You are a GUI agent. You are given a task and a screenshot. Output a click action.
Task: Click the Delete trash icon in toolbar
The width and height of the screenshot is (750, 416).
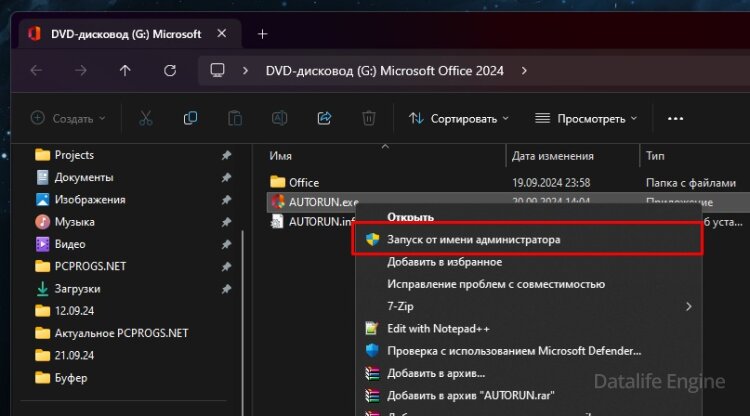368,118
